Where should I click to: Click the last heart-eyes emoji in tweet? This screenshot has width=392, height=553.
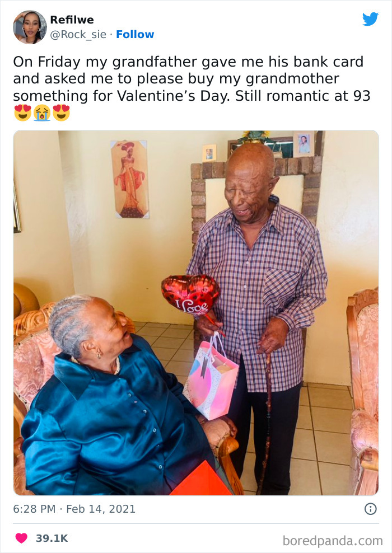[x=62, y=113]
